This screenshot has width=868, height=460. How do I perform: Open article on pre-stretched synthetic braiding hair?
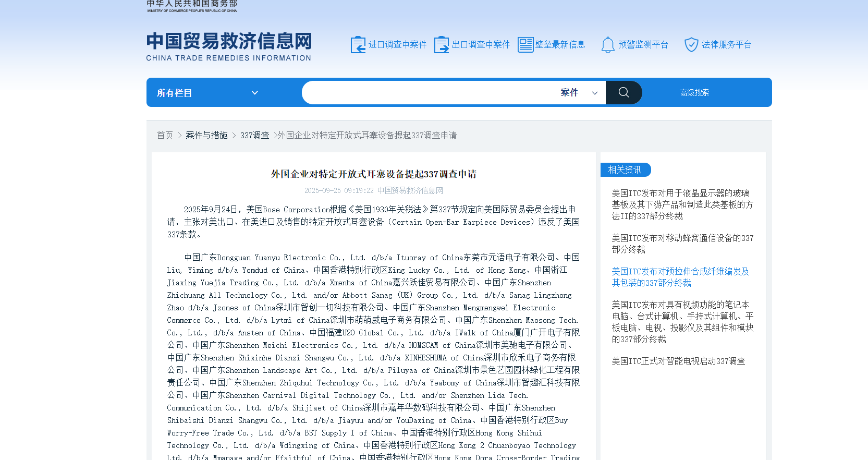tap(680, 277)
